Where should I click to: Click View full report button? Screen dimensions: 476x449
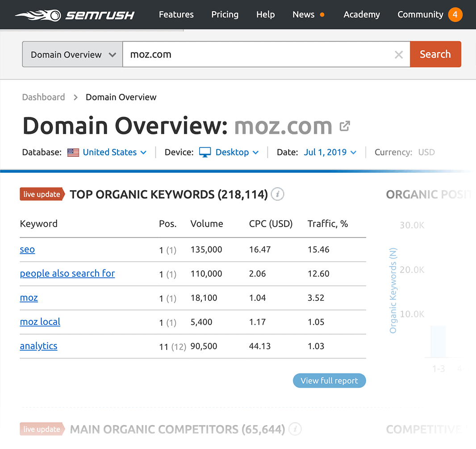(x=330, y=380)
